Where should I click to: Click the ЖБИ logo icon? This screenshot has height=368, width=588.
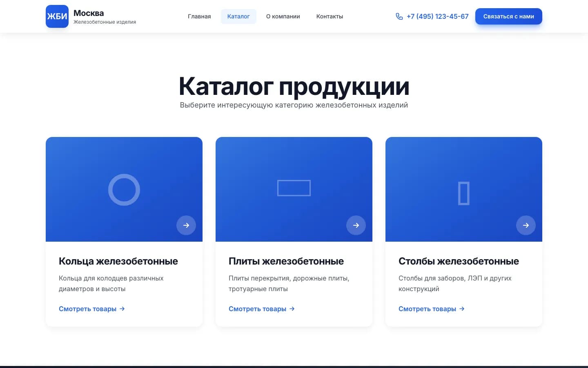coord(57,16)
